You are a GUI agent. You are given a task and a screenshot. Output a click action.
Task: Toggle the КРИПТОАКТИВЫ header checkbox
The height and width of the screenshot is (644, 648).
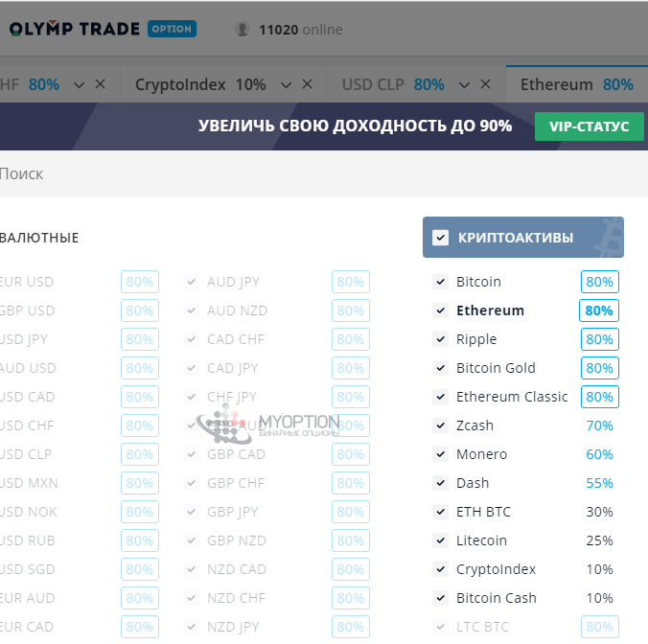click(440, 238)
